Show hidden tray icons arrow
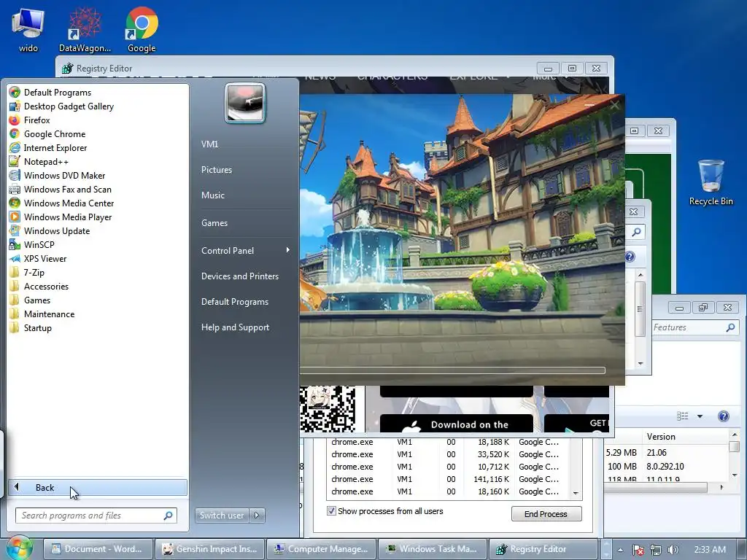Image resolution: width=747 pixels, height=560 pixels. click(x=620, y=550)
